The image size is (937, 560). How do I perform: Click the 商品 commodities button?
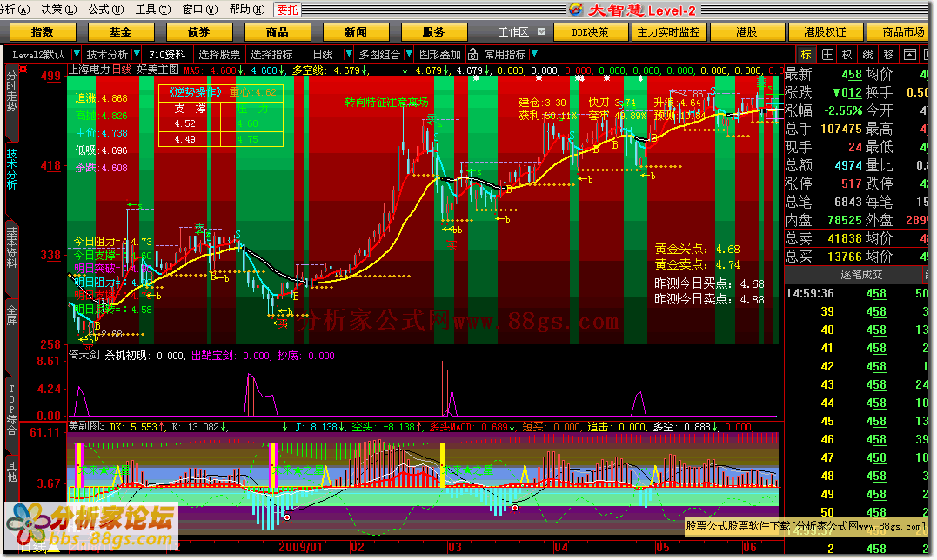point(278,31)
